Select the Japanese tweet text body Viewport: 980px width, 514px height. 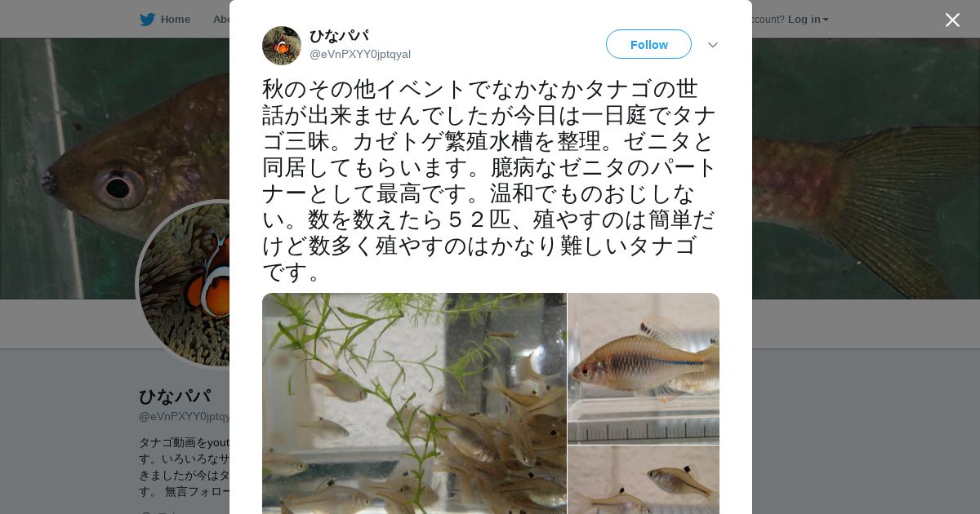[x=489, y=180]
